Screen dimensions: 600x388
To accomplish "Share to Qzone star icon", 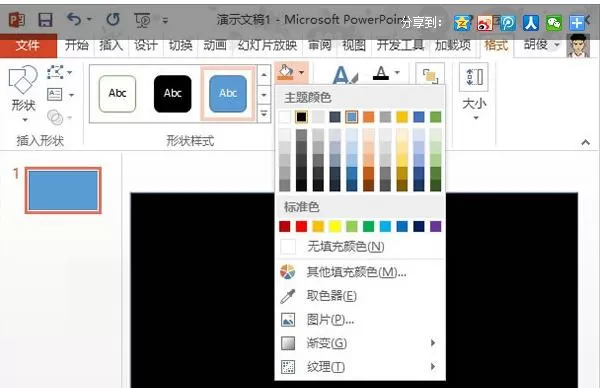I will 462,23.
